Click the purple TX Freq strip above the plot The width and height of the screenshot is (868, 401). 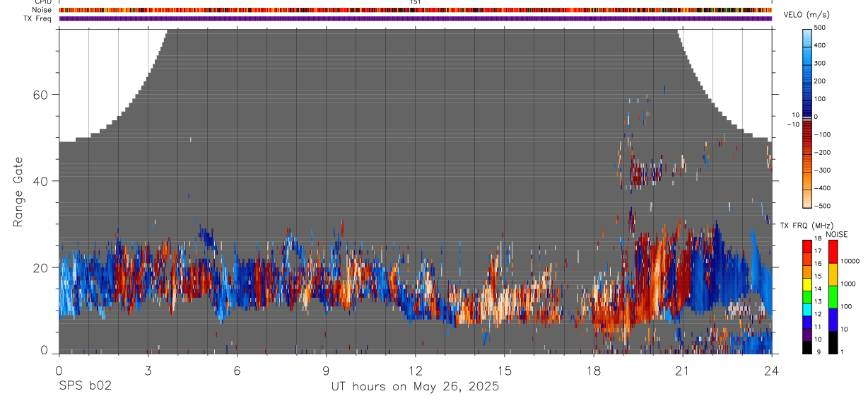pos(416,18)
